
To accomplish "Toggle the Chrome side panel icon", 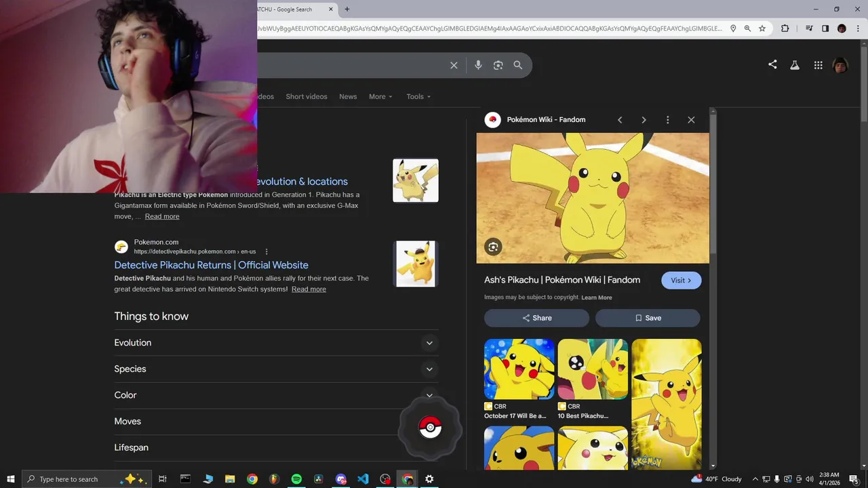I will pos(825,28).
